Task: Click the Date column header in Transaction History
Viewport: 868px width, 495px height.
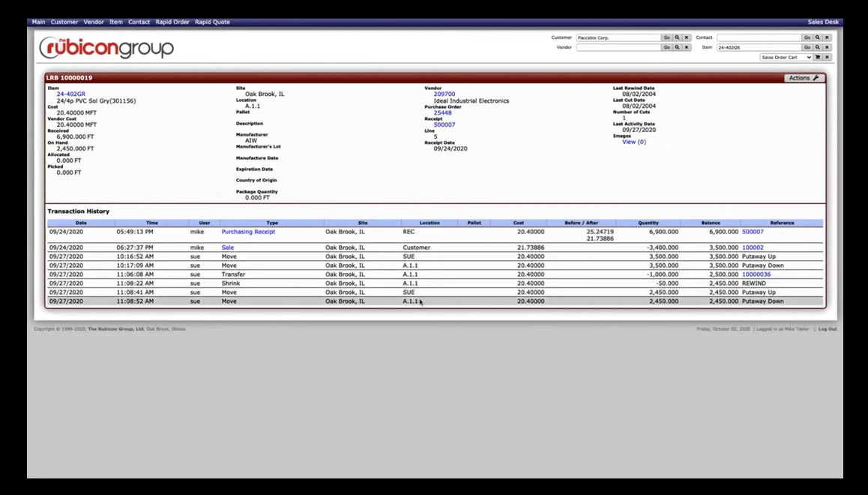Action: [x=80, y=223]
